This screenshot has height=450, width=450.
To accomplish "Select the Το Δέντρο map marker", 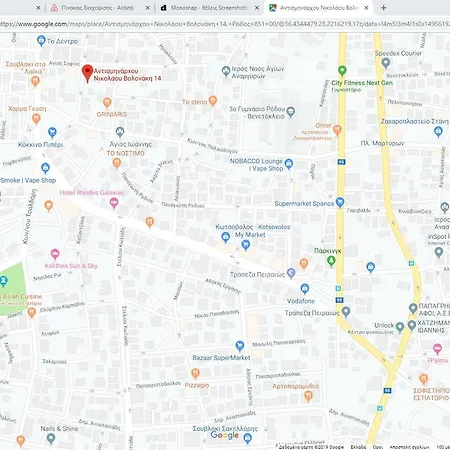I will [41, 41].
